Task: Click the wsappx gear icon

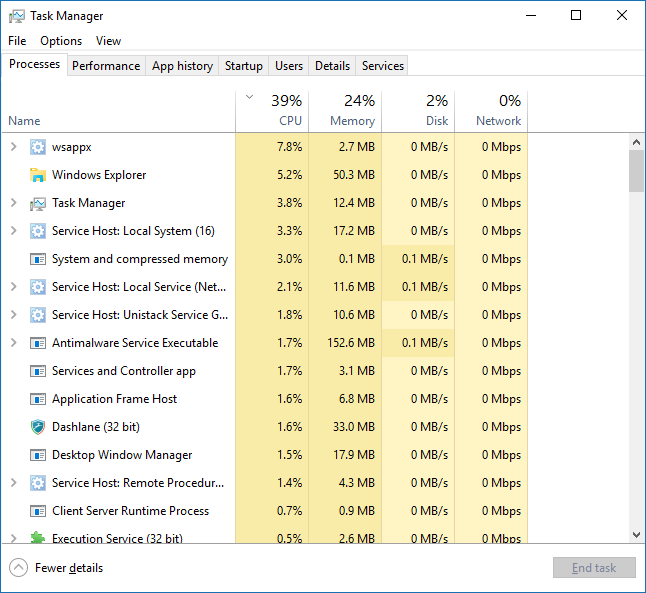Action: (x=37, y=147)
